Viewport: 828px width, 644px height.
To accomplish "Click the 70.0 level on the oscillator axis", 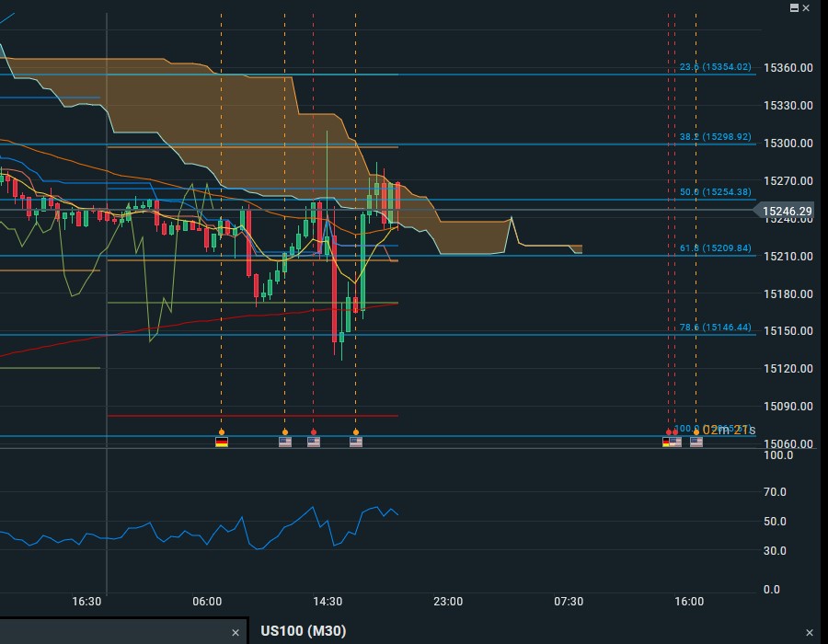I will tap(775, 492).
